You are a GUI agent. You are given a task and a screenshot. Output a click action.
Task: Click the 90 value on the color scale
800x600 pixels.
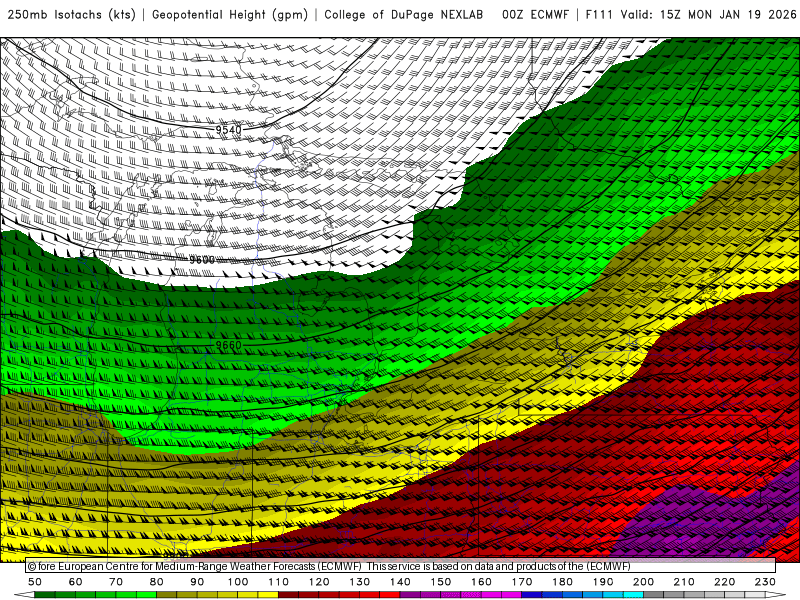pos(197,582)
